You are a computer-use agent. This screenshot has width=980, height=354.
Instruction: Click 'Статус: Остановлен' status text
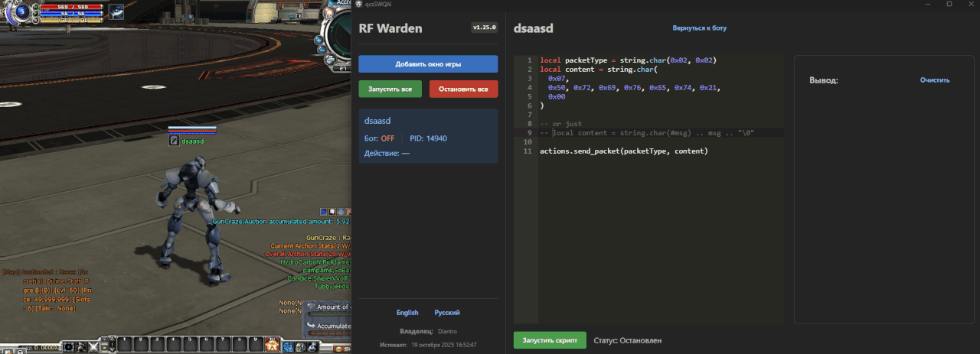(628, 340)
